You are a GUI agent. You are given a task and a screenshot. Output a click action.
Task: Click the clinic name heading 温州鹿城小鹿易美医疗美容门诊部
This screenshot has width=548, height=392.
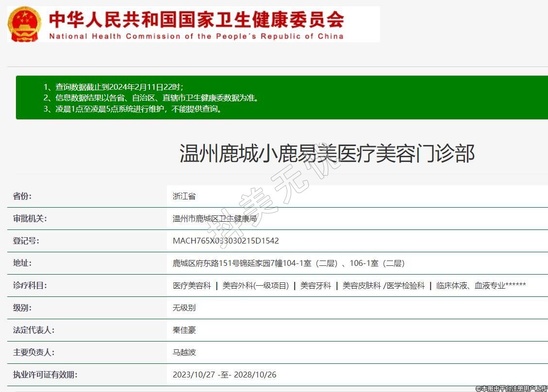327,154
